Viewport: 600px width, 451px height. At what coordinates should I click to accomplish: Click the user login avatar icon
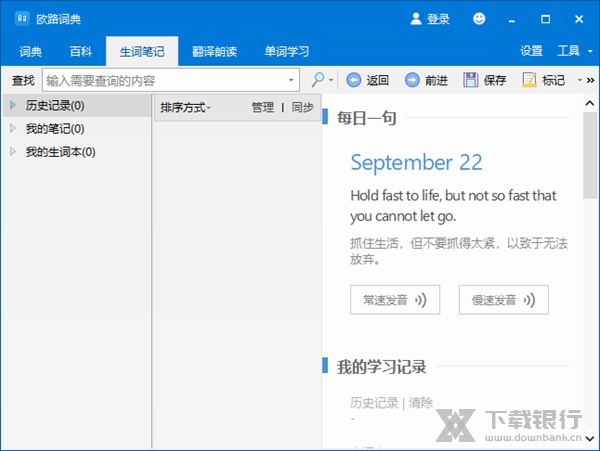[416, 19]
